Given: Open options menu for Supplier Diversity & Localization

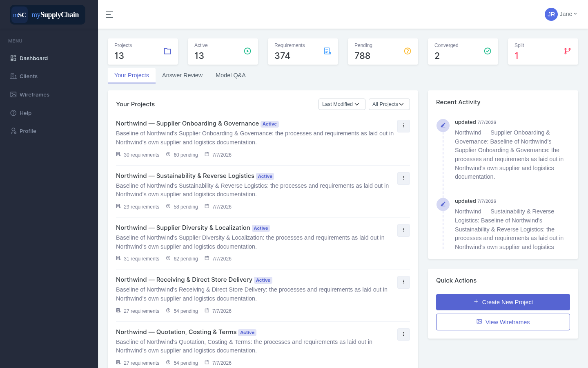Looking at the screenshot, I should (403, 230).
